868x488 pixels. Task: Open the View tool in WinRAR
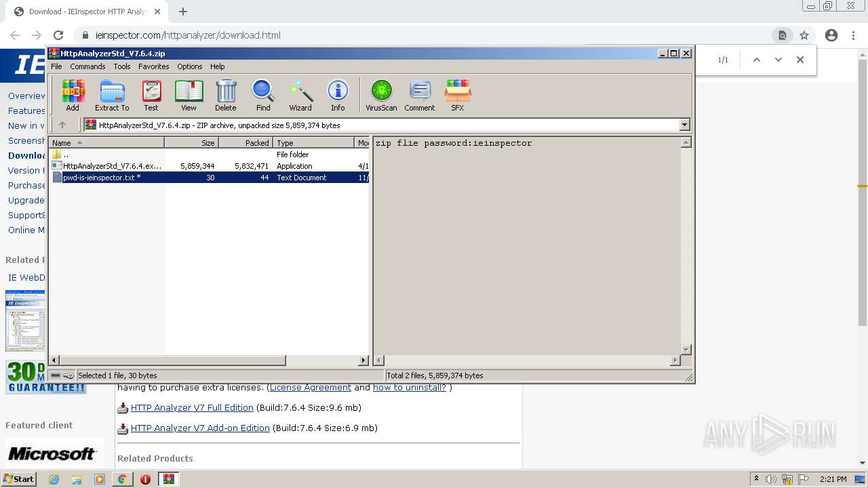pos(189,95)
